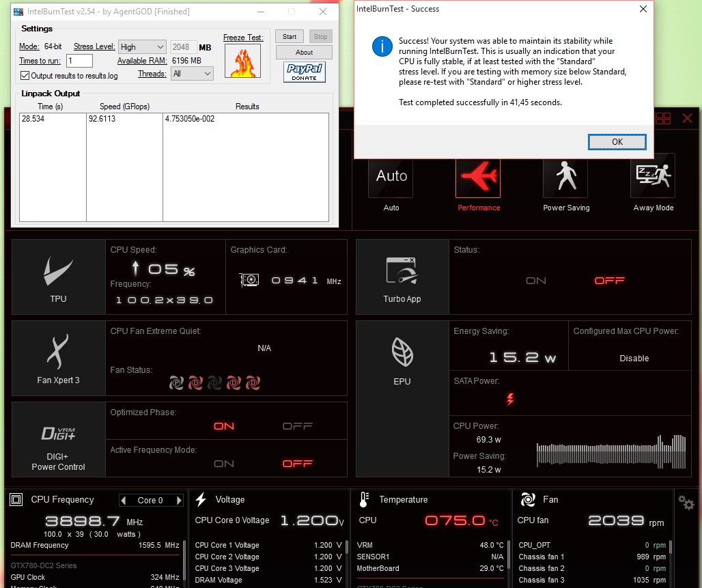Click the Temperature thermometer icon
This screenshot has width=702, height=588.
point(363,499)
